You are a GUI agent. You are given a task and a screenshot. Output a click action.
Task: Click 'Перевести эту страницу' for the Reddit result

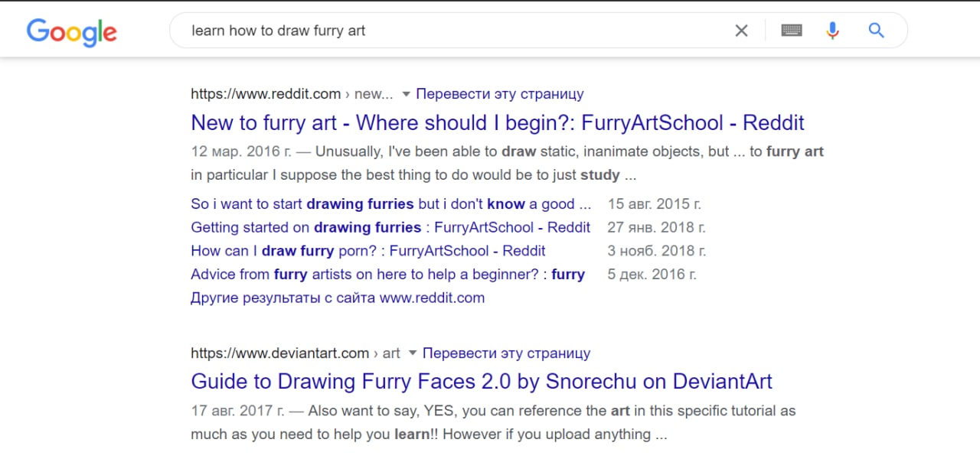(x=500, y=94)
